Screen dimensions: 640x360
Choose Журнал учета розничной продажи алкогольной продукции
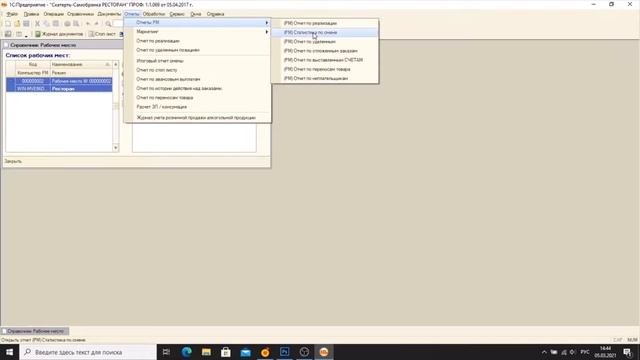pos(198,118)
